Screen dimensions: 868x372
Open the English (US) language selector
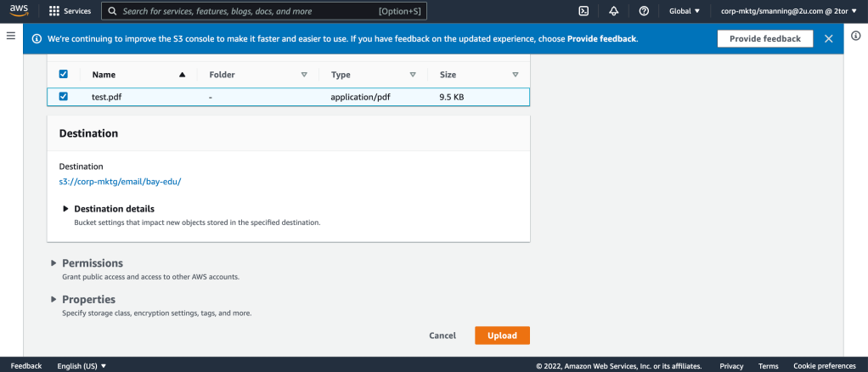click(82, 366)
